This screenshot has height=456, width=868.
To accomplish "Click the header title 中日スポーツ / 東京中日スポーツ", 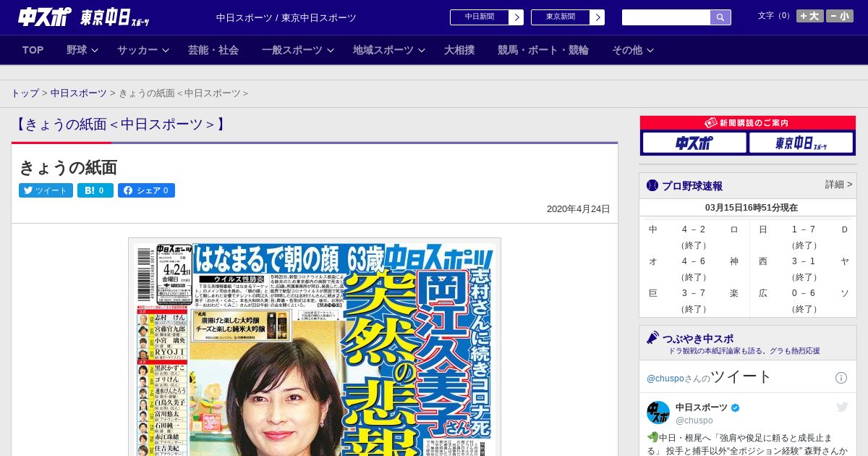I will point(286,17).
